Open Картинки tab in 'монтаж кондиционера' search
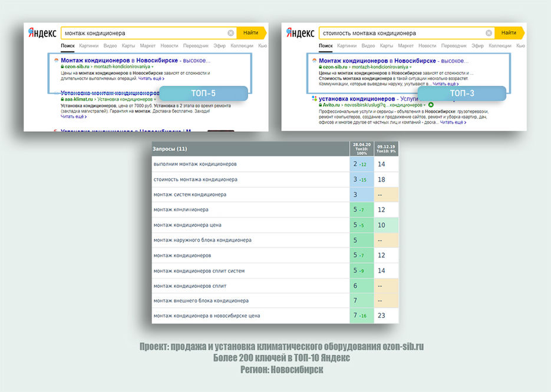The image size is (551, 392). pos(88,46)
